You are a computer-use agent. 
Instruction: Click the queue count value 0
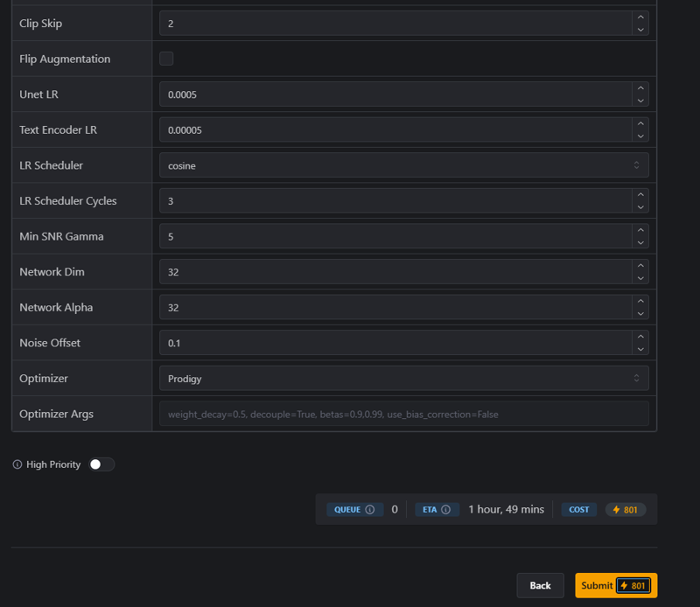point(395,509)
